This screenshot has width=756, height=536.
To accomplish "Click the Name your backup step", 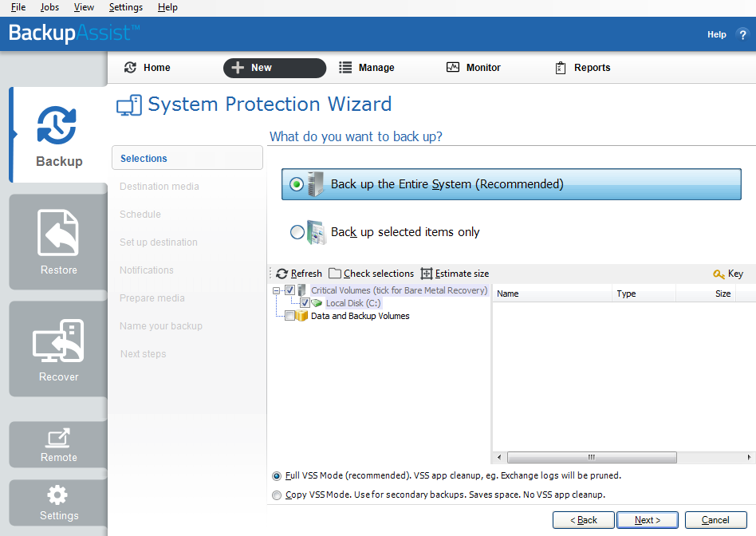I will [161, 326].
